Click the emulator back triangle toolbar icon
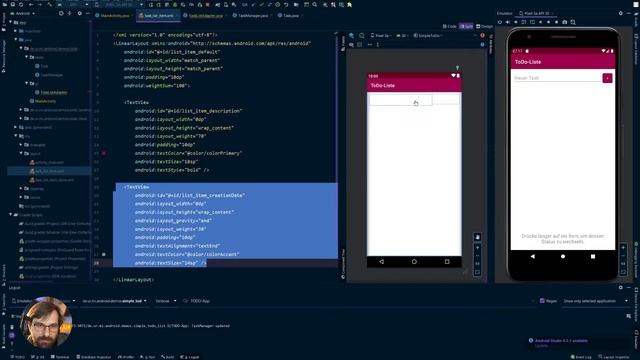The height and width of the screenshot is (360, 640). (x=540, y=22)
